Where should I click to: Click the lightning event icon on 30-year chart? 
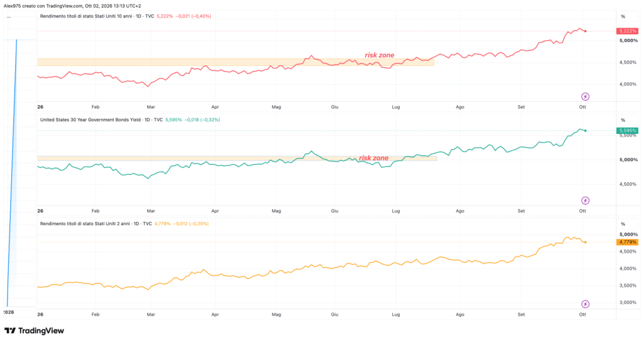(586, 201)
